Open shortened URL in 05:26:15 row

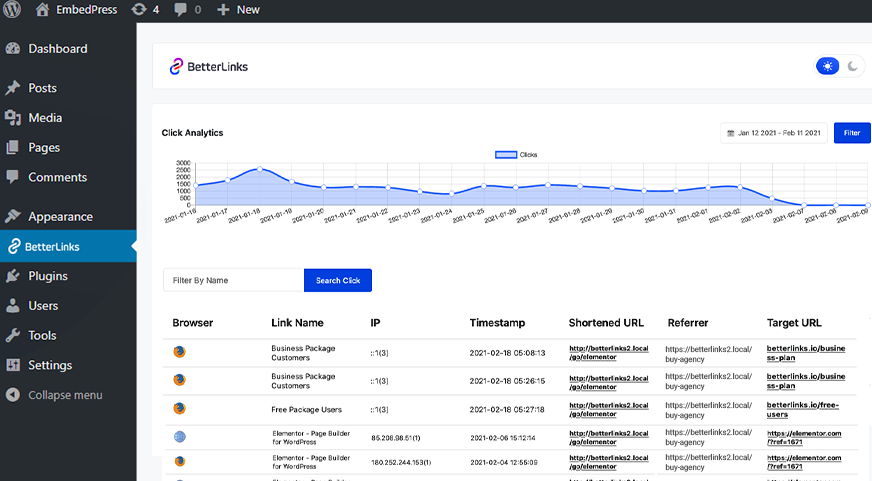(x=609, y=382)
